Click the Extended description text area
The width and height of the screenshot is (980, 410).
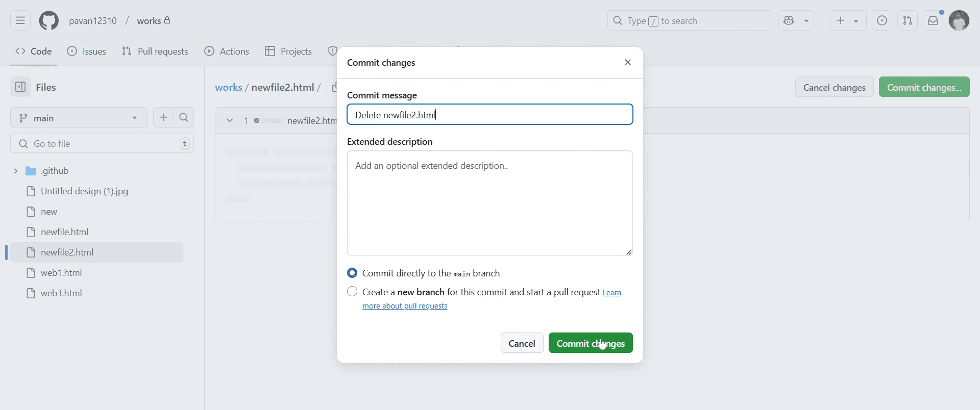click(489, 203)
